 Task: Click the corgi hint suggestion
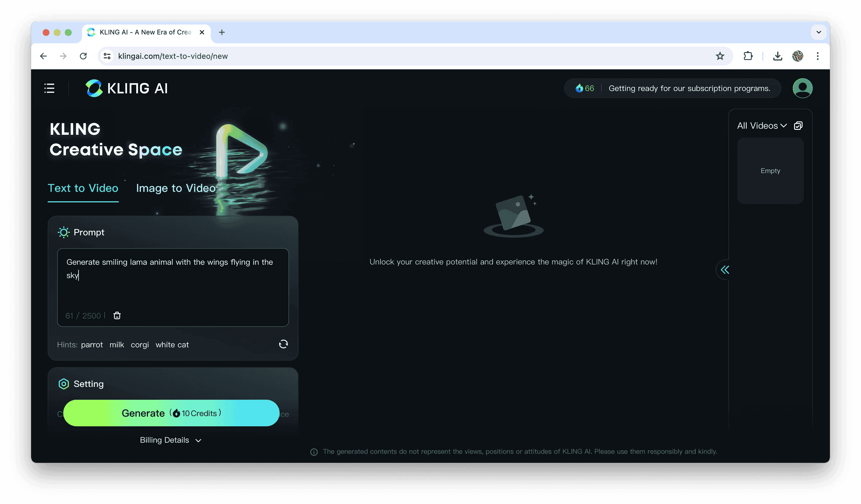[x=139, y=344]
